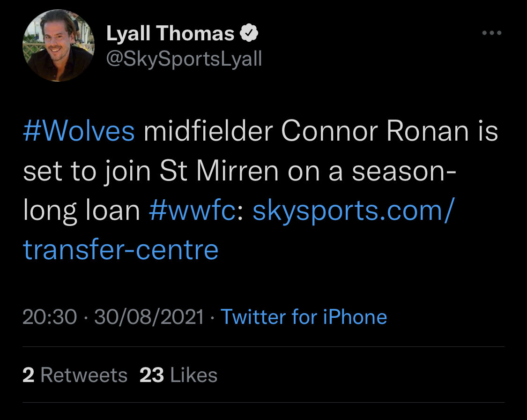This screenshot has width=527, height=420.
Task: Open the #Wolves hashtag
Action: pos(79,131)
